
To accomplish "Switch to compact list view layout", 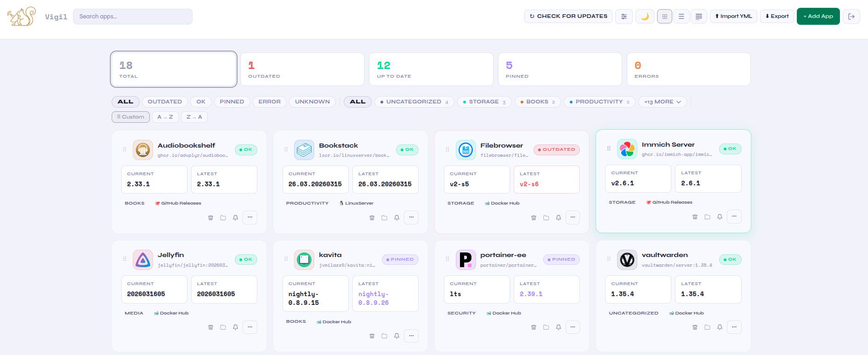I will [x=698, y=17].
